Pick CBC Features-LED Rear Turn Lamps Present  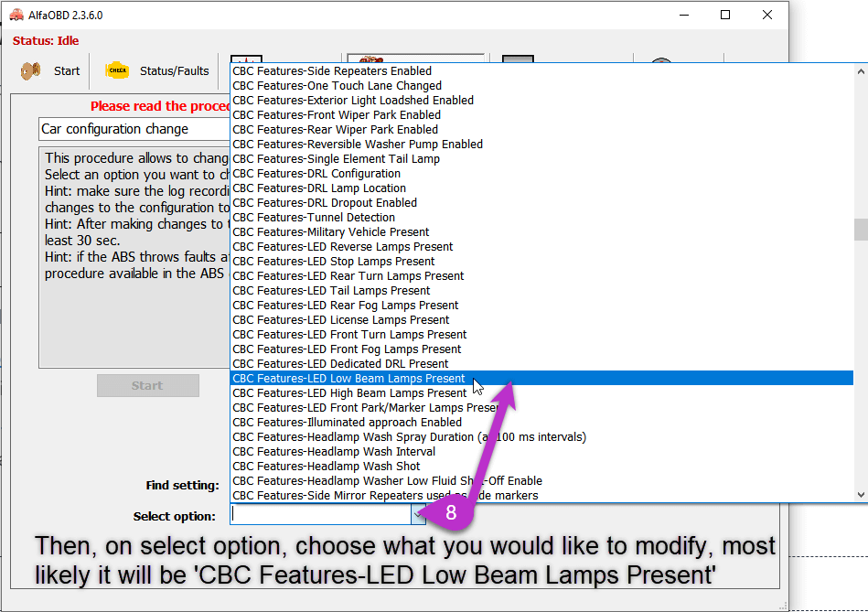541,276
